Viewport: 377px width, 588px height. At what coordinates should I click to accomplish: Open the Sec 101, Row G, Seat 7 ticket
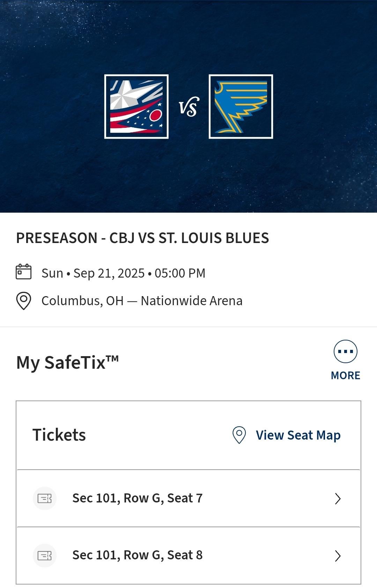[x=137, y=498]
